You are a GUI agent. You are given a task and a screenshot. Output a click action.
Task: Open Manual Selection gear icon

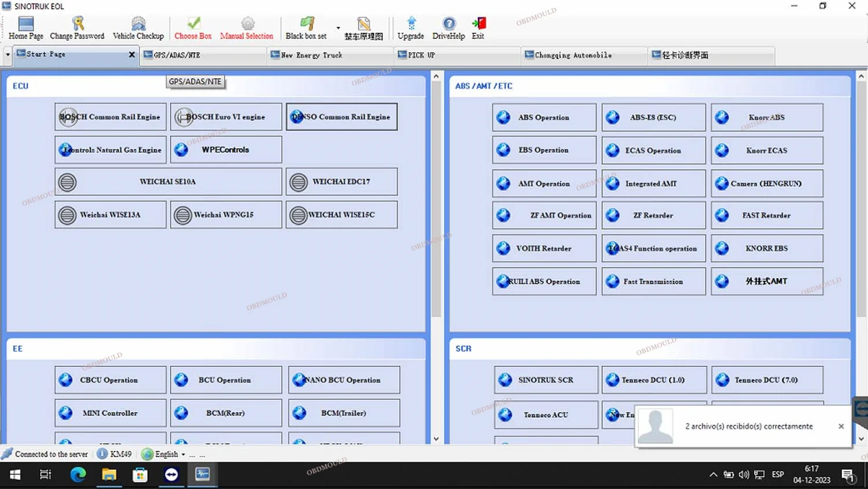pos(247,23)
